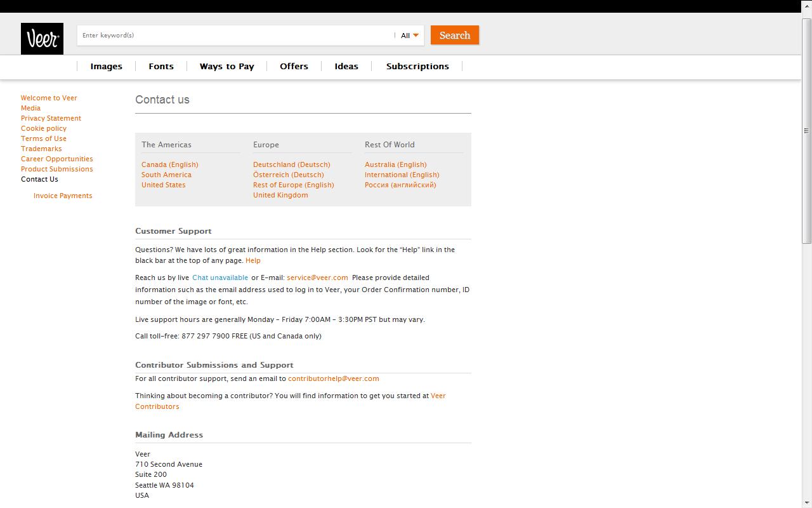Open the Fonts menu
Viewport: 812px width, 508px height.
[x=161, y=66]
